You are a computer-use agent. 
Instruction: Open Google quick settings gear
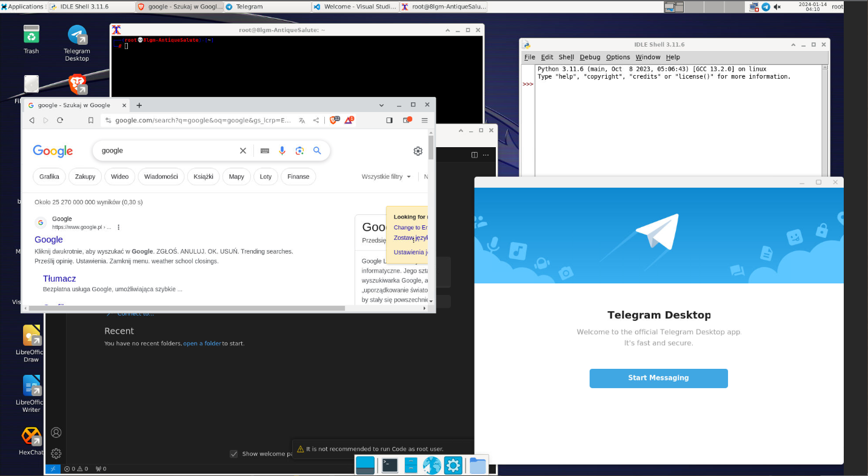click(418, 151)
